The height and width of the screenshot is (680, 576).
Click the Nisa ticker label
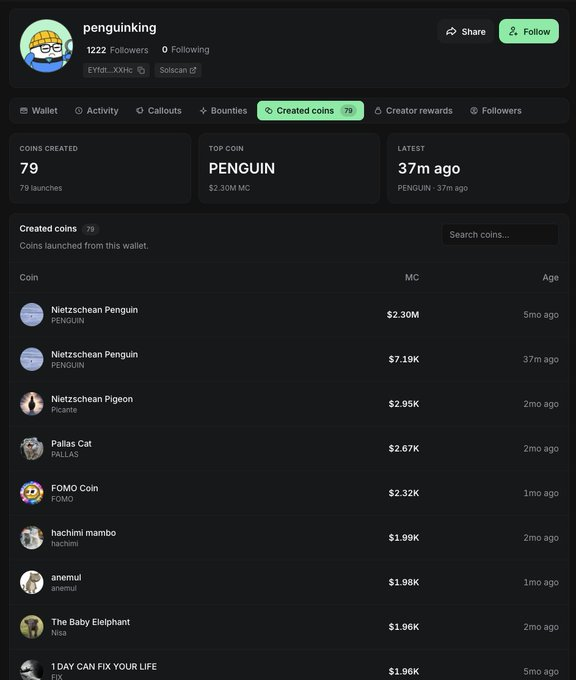point(59,633)
